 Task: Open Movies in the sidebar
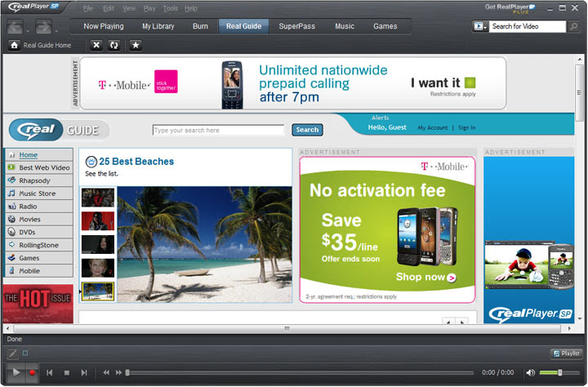click(x=39, y=220)
